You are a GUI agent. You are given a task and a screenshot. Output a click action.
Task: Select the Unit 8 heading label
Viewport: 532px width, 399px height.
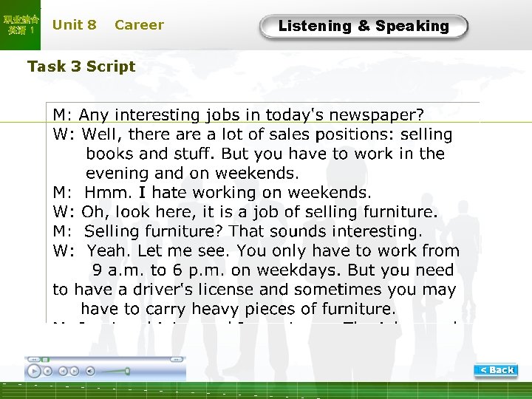tap(74, 25)
